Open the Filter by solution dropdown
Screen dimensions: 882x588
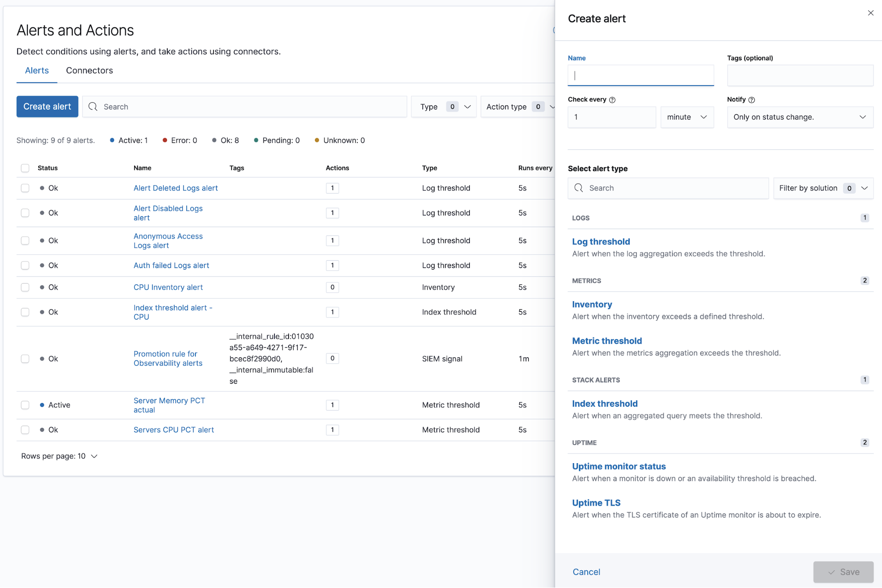822,188
